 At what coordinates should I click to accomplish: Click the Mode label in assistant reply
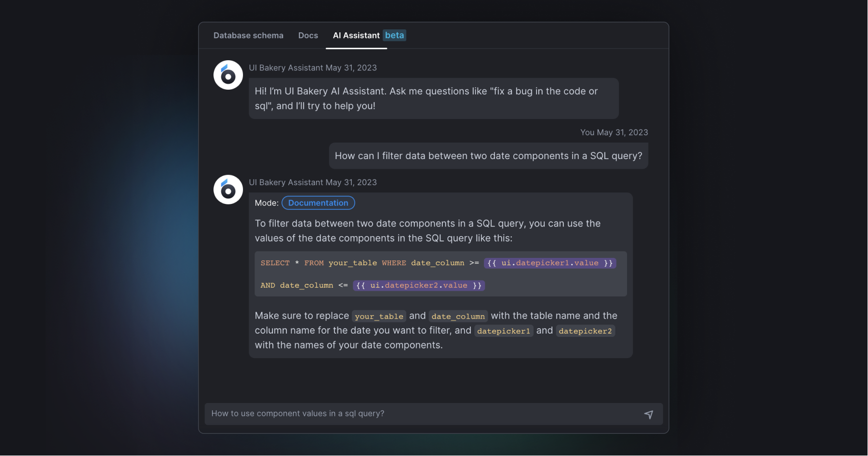(267, 203)
